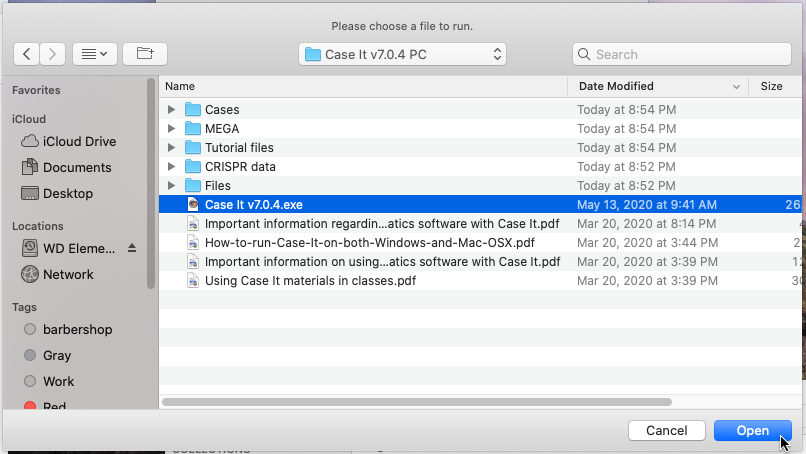Screen dimensions: 806x454
Task: Expand the CRISPR data folder
Action: pyautogui.click(x=171, y=167)
